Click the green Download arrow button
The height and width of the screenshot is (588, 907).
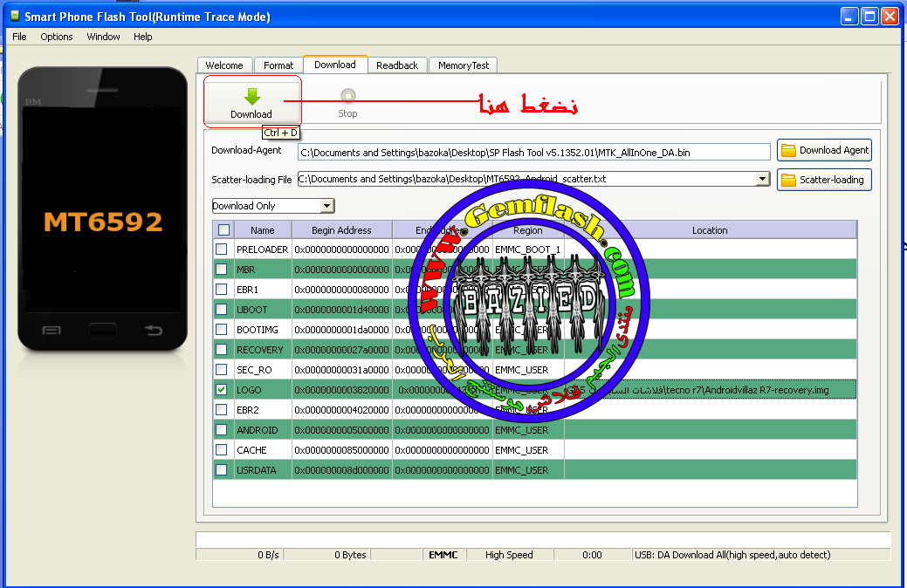[251, 102]
